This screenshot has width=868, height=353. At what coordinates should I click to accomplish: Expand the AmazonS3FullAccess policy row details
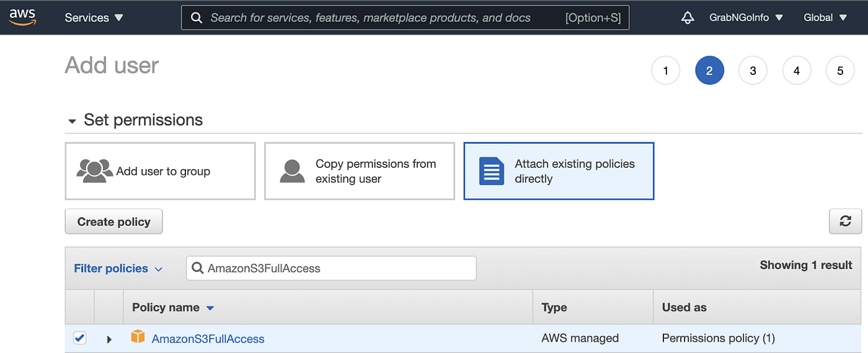click(109, 339)
